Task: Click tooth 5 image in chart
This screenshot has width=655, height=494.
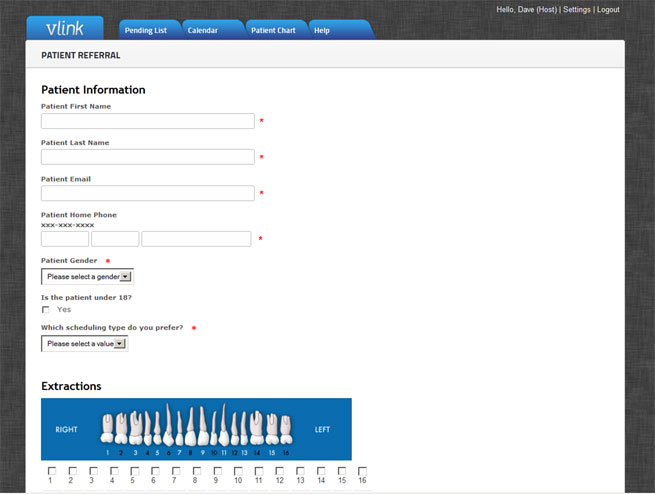Action: 157,428
